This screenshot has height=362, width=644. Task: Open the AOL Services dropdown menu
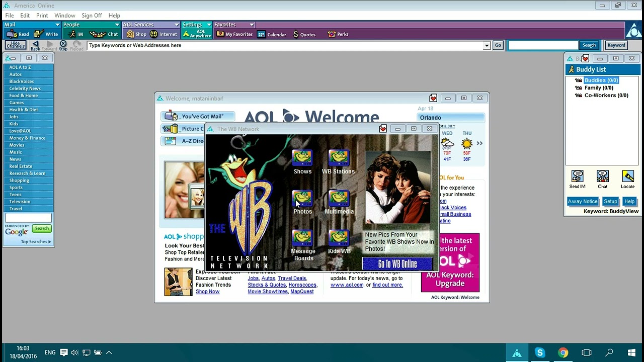tap(150, 25)
